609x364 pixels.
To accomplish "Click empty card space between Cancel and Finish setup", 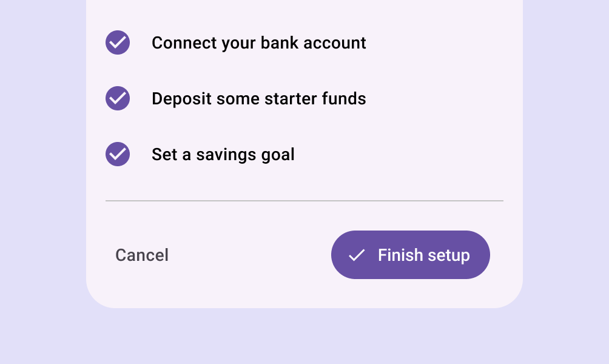I will pos(249,255).
